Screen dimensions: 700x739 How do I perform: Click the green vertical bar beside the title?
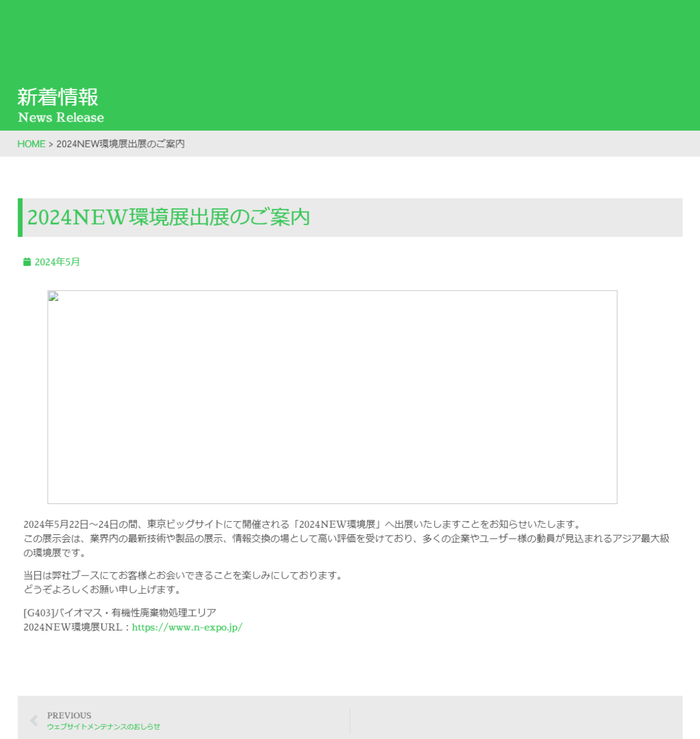click(20, 218)
